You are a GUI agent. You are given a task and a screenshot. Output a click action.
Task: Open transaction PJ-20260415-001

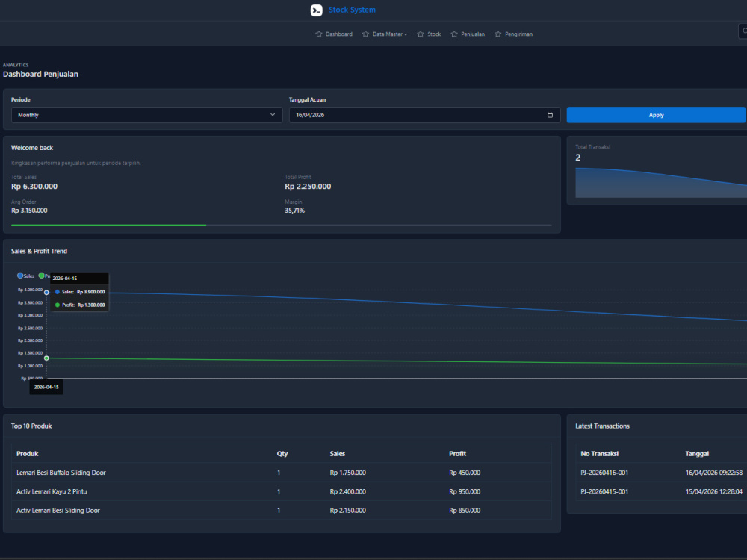pyautogui.click(x=604, y=491)
